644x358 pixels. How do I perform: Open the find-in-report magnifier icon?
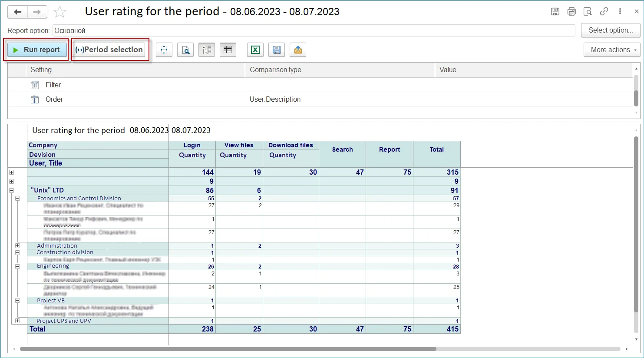click(185, 50)
